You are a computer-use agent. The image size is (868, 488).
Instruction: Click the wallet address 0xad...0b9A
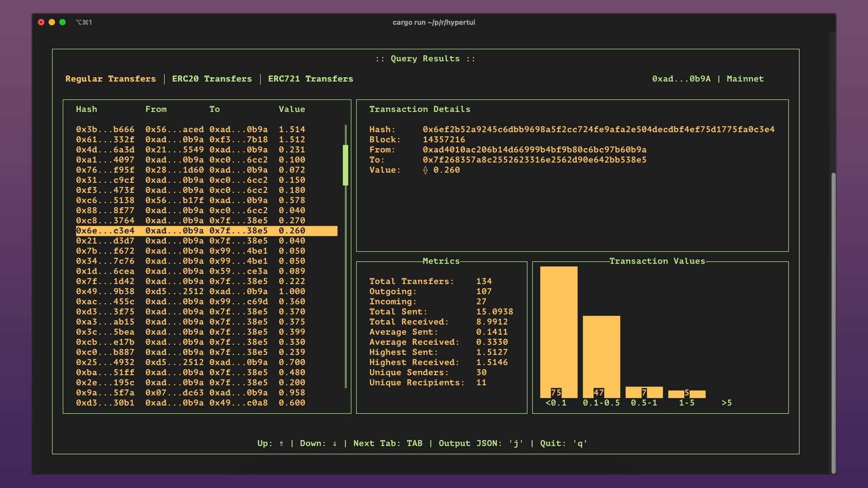click(x=681, y=79)
